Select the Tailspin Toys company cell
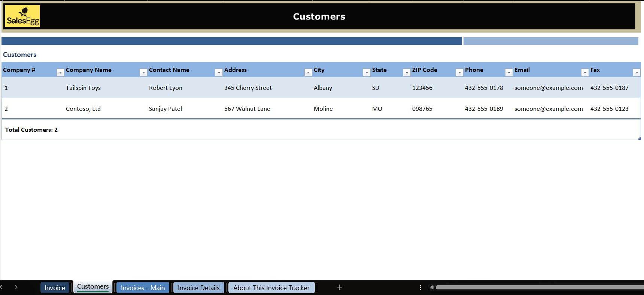The image size is (644, 295). click(x=83, y=88)
